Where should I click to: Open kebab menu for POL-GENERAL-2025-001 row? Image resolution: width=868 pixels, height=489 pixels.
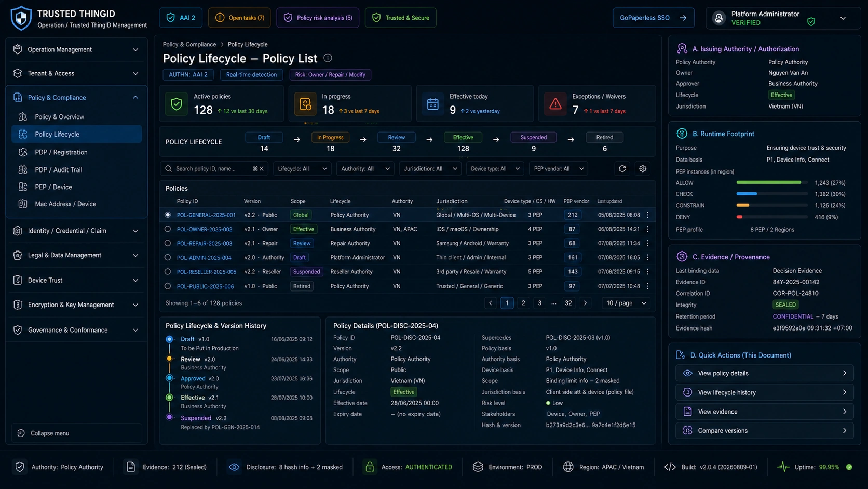[x=647, y=215]
